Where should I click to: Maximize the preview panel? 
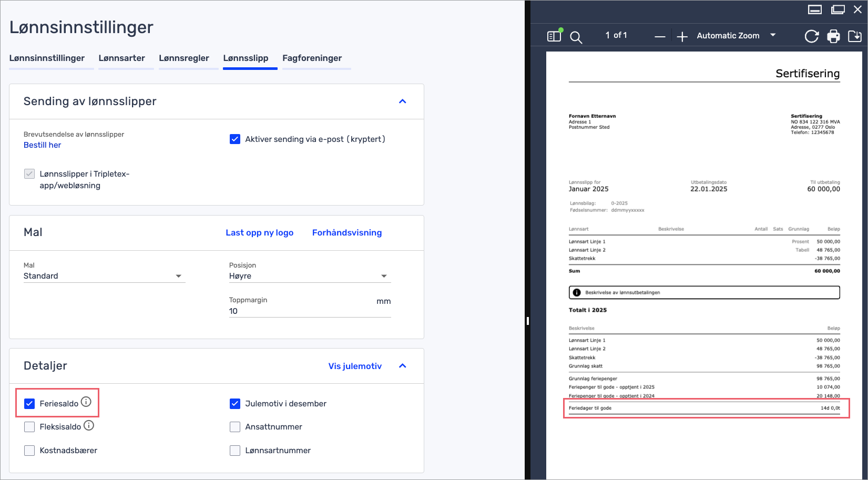tap(838, 9)
